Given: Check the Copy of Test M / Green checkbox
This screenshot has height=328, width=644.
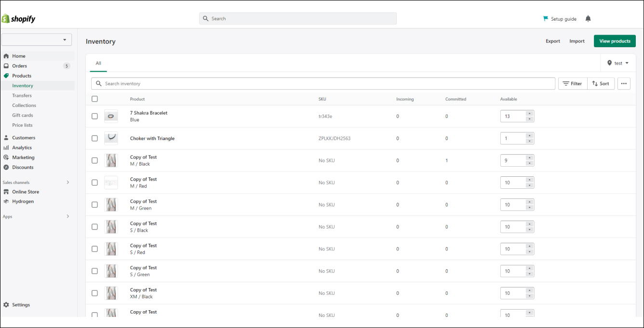Looking at the screenshot, I should coord(94,205).
